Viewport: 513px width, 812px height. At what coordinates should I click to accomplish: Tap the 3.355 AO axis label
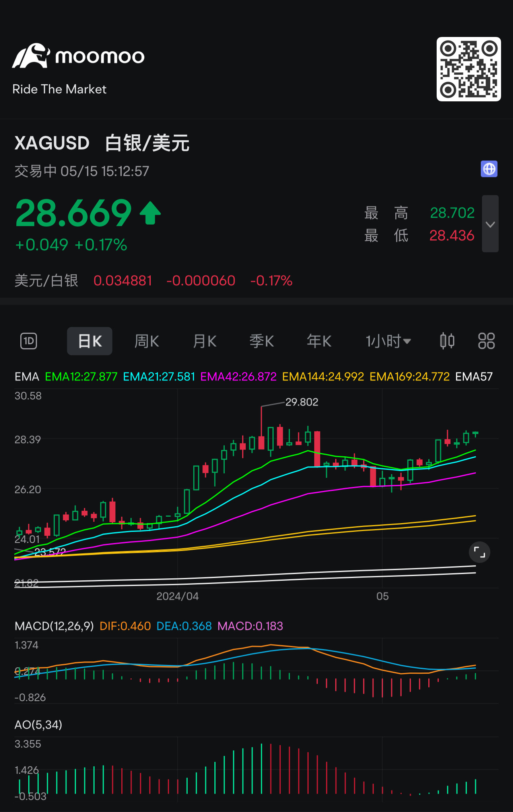pos(28,744)
